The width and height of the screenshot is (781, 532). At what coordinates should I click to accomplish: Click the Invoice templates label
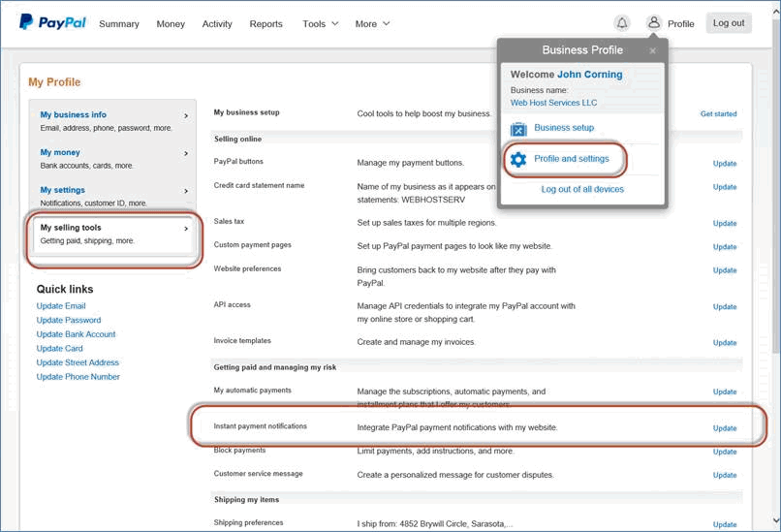coord(242,341)
